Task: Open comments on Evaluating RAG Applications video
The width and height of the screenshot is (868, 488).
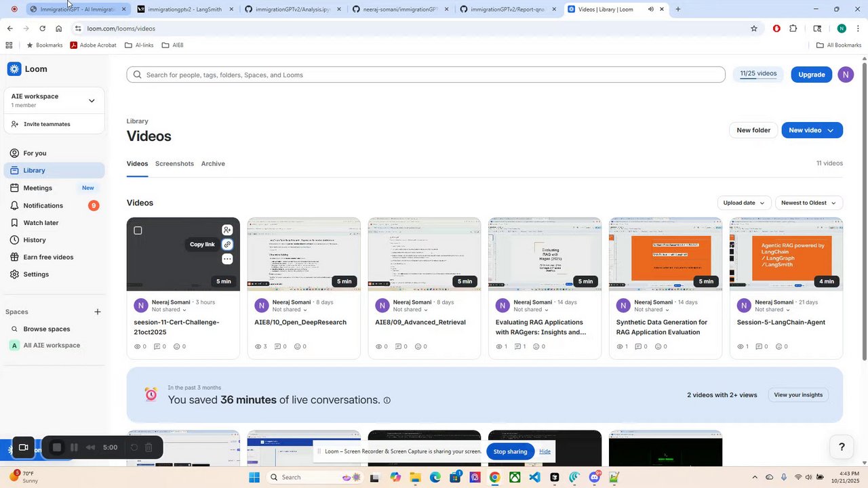Action: click(519, 346)
